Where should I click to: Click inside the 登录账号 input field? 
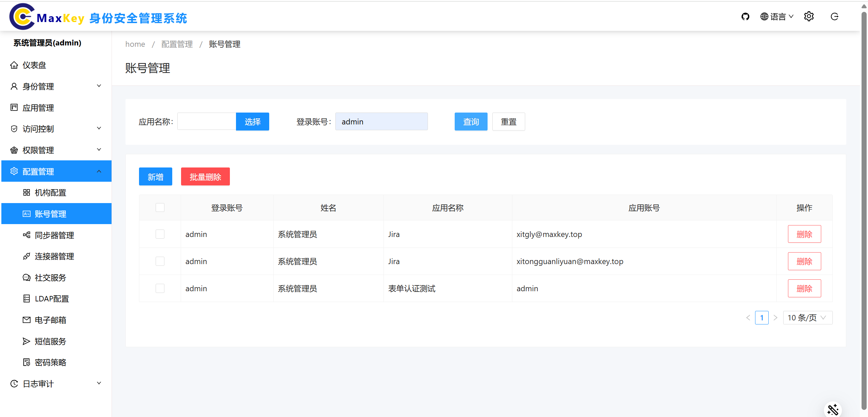click(x=381, y=121)
